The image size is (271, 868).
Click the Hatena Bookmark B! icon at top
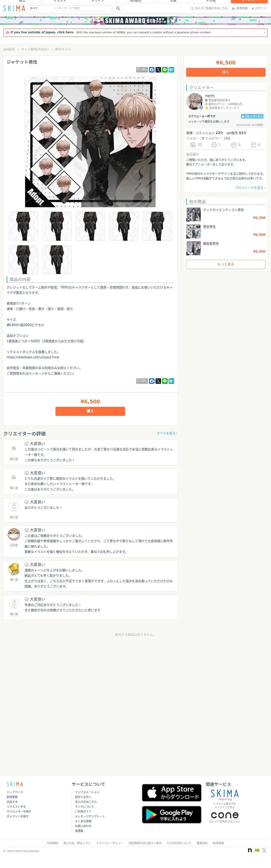(x=171, y=70)
